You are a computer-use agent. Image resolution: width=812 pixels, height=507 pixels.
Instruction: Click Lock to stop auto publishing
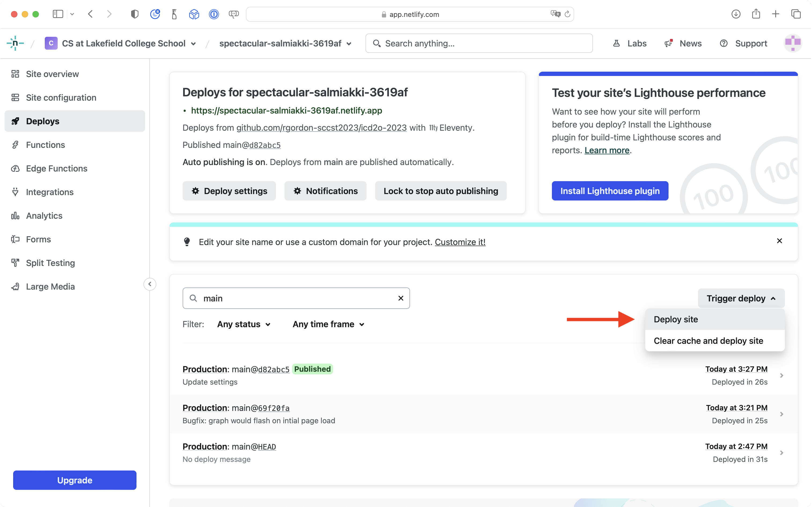441,191
